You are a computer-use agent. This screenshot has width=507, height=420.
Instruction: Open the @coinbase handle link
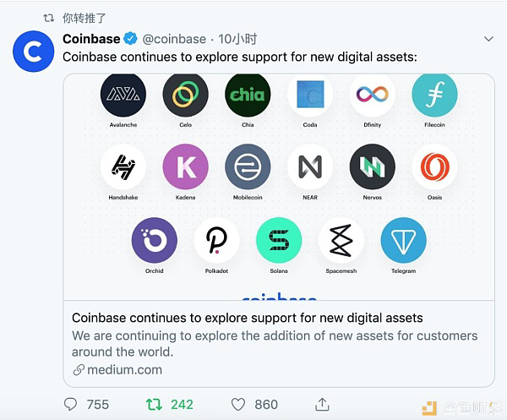(174, 39)
